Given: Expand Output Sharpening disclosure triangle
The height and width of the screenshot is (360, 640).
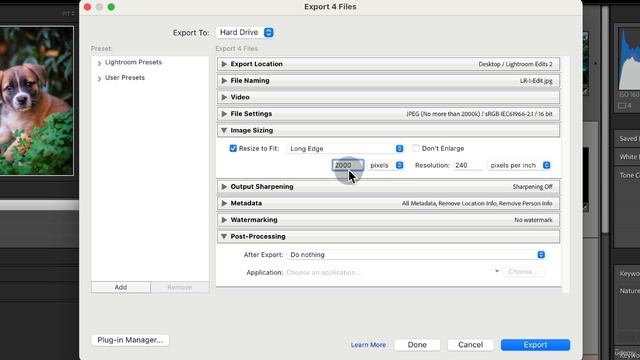Looking at the screenshot, I should coord(224,187).
